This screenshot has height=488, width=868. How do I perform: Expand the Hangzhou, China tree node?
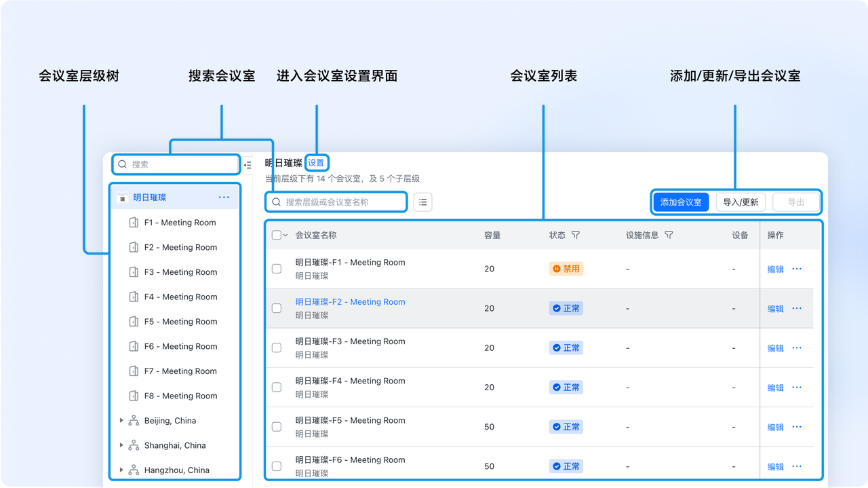coord(121,470)
